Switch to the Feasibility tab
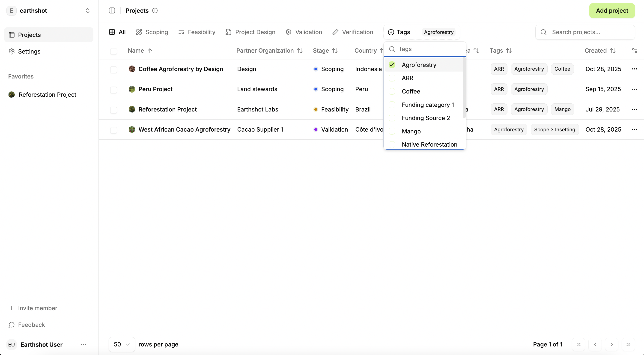Viewport: 644px width, 355px height. coord(197,32)
